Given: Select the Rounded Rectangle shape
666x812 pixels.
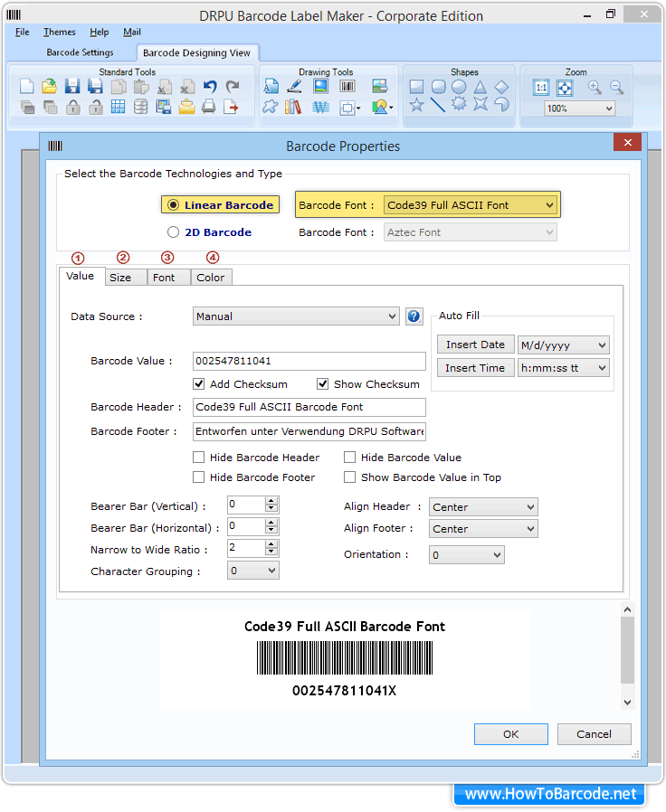Looking at the screenshot, I should coord(439,87).
